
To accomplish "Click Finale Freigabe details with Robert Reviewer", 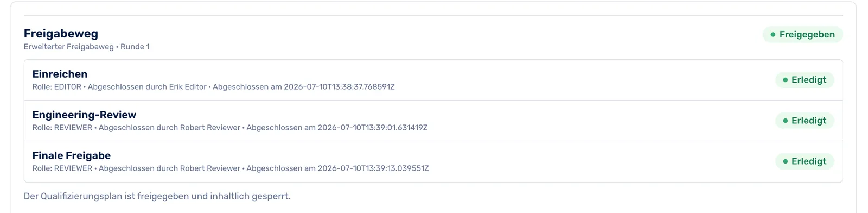I will click(231, 168).
